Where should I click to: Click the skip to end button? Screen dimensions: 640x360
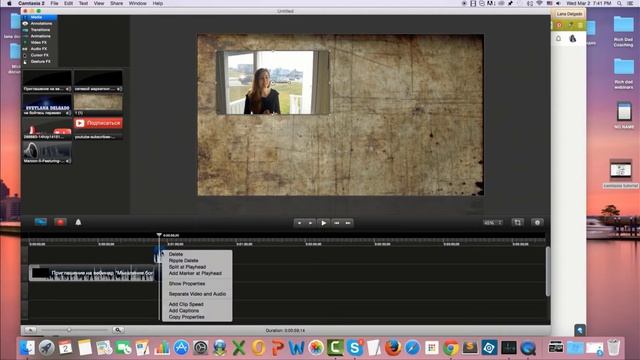348,223
